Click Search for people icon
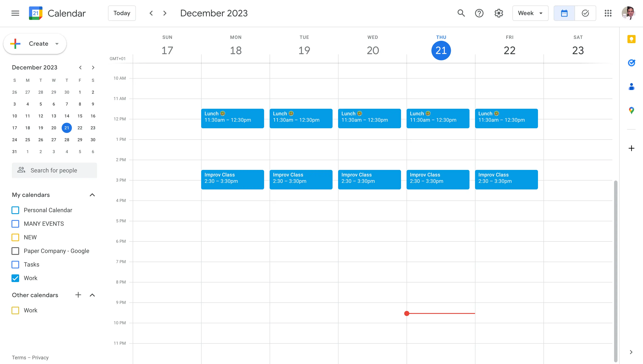The image size is (643, 364). pos(21,170)
